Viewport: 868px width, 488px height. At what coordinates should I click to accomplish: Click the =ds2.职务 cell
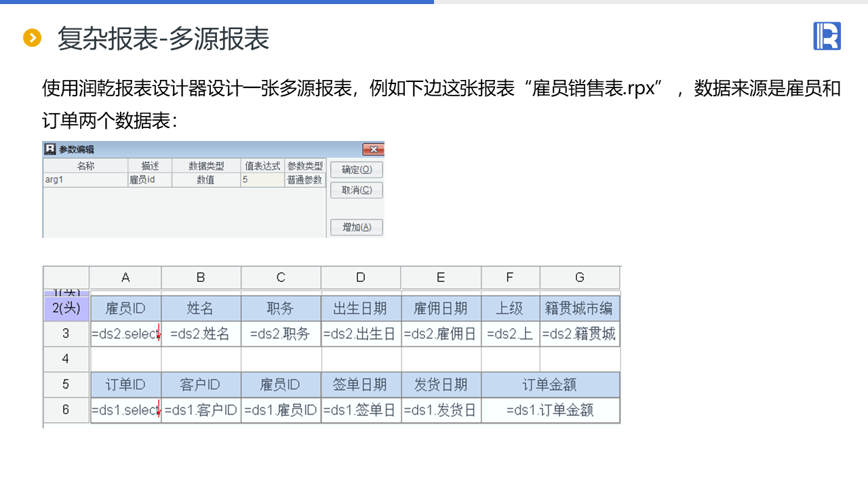[281, 333]
